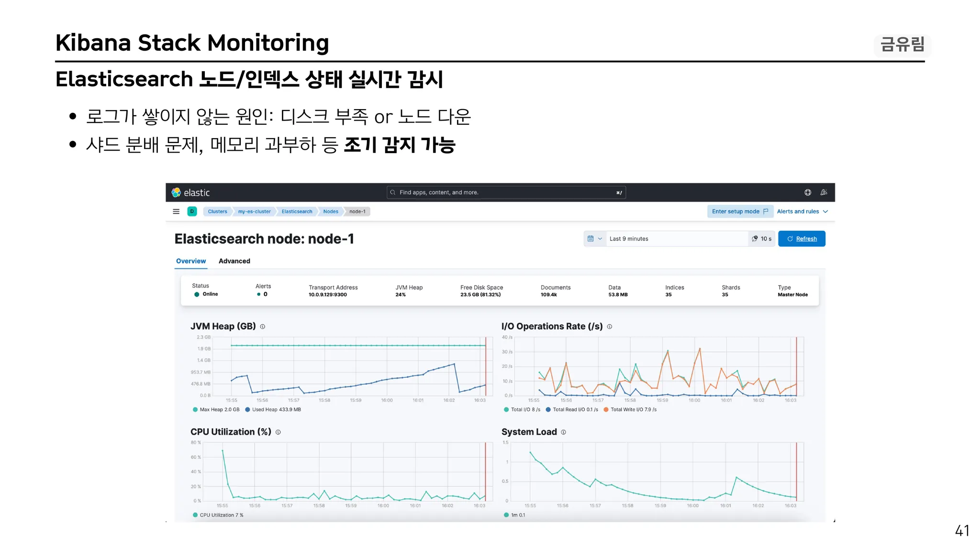Focus the Find apps search field
This screenshot has height=551, width=980.
[x=506, y=192]
